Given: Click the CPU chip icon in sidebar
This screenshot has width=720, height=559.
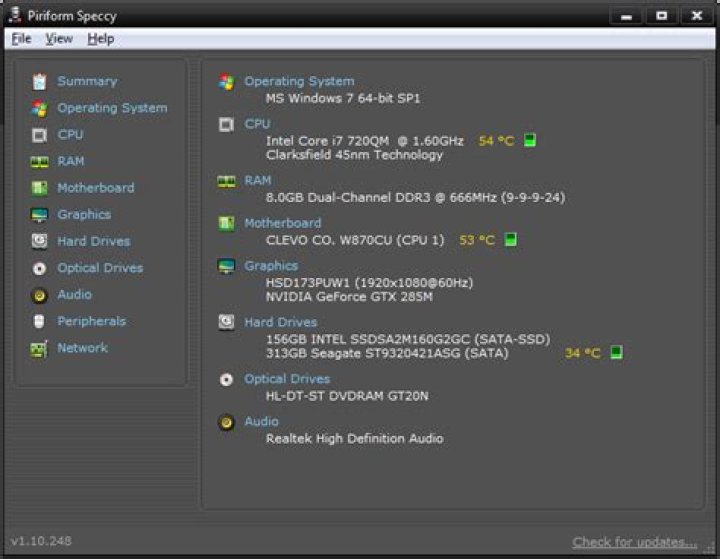Looking at the screenshot, I should coord(39,135).
